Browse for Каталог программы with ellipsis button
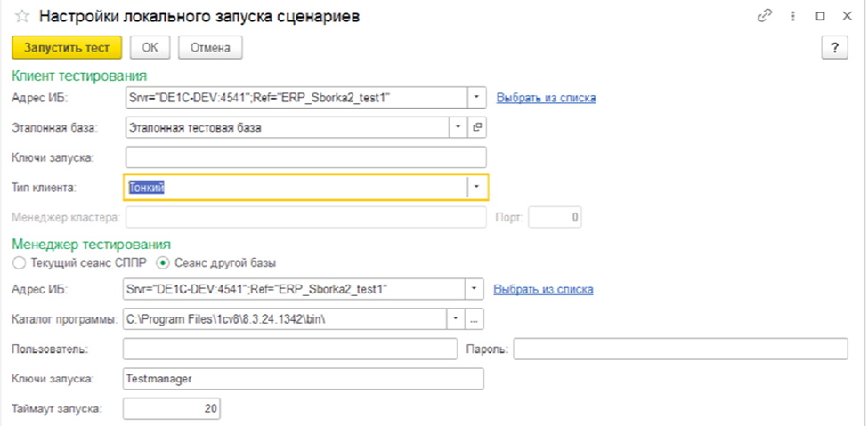Screen dimensions: 868x426 pos(475,318)
